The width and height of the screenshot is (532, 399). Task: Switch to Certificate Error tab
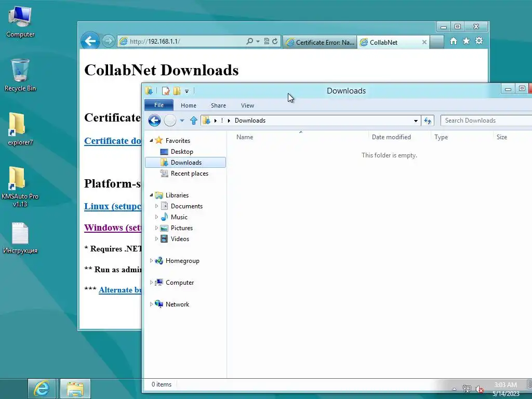click(320, 42)
